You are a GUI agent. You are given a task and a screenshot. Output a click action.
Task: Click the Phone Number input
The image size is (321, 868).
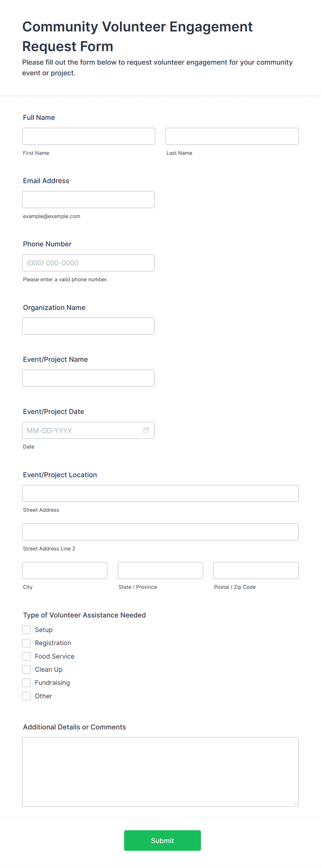click(88, 263)
